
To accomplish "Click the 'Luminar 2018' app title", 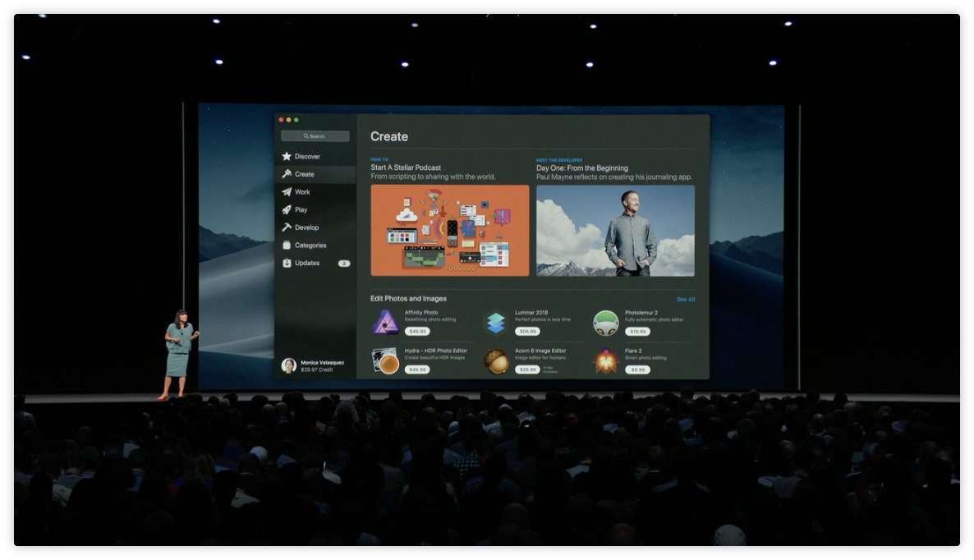I will [x=531, y=313].
